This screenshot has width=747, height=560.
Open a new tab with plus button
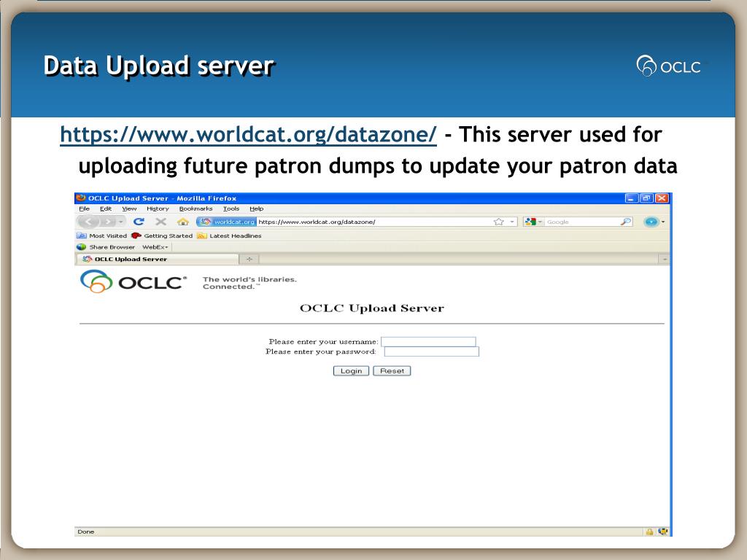[x=249, y=259]
